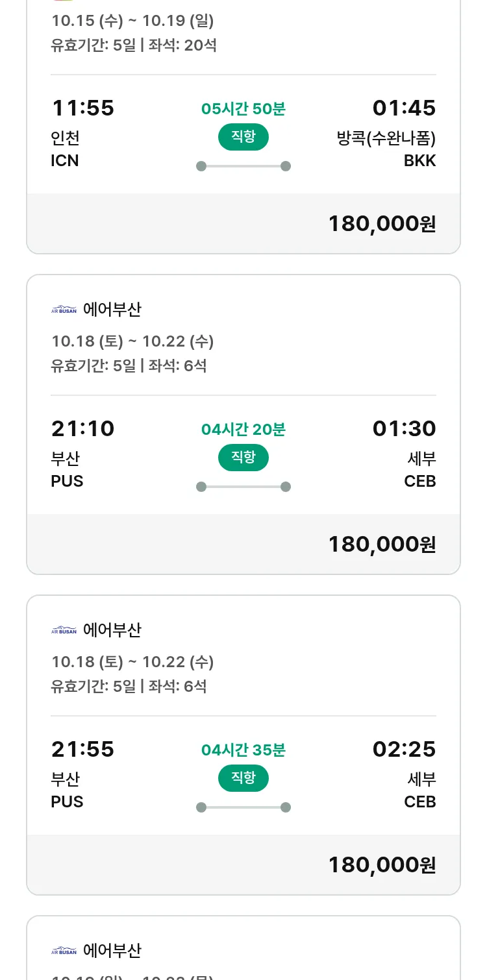Click Air Busan logo on the 21:10 flight card

[x=64, y=310]
